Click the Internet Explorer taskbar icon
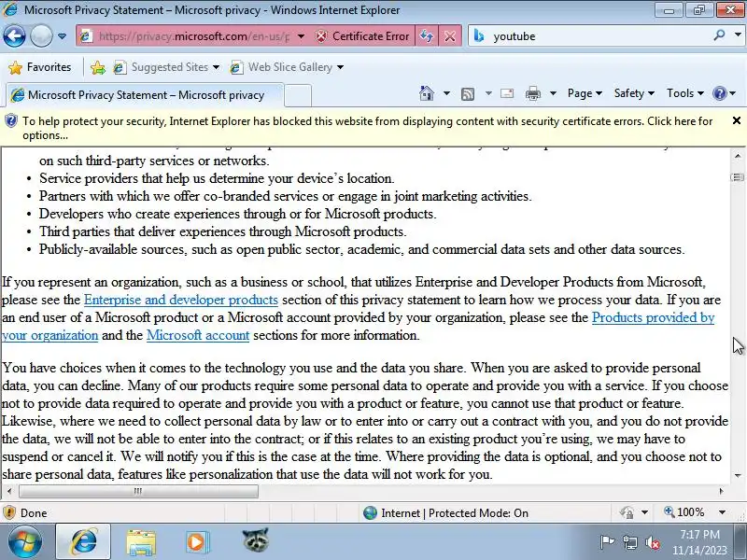The width and height of the screenshot is (747, 560). coord(83,542)
